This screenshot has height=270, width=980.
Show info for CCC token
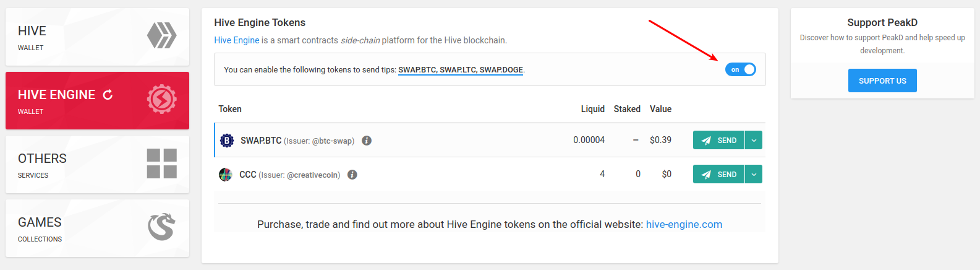(352, 175)
